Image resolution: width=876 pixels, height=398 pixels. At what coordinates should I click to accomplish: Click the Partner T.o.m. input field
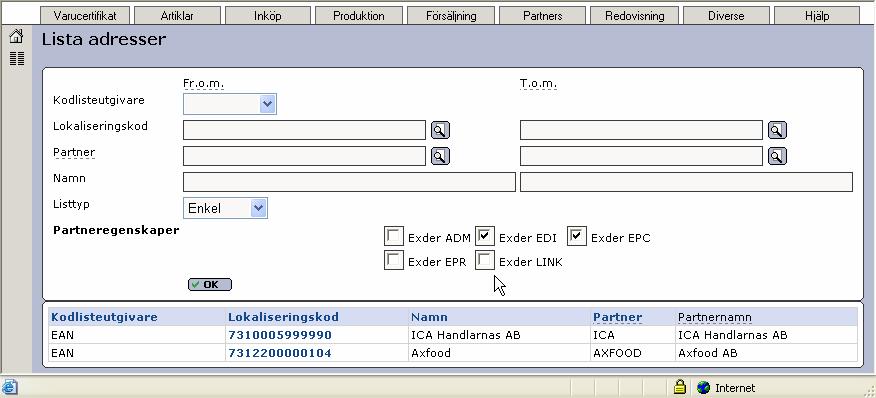pos(641,156)
